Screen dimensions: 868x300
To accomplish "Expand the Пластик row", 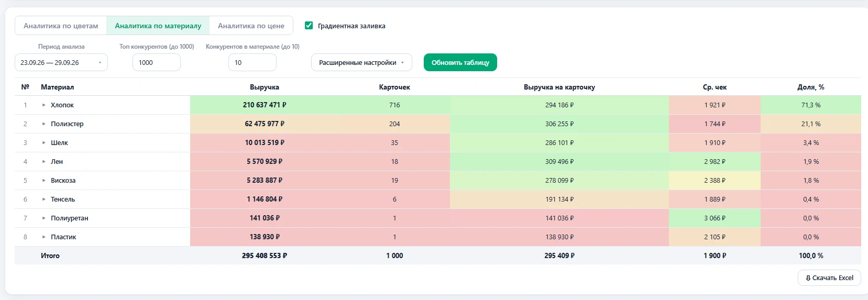I will [x=44, y=237].
